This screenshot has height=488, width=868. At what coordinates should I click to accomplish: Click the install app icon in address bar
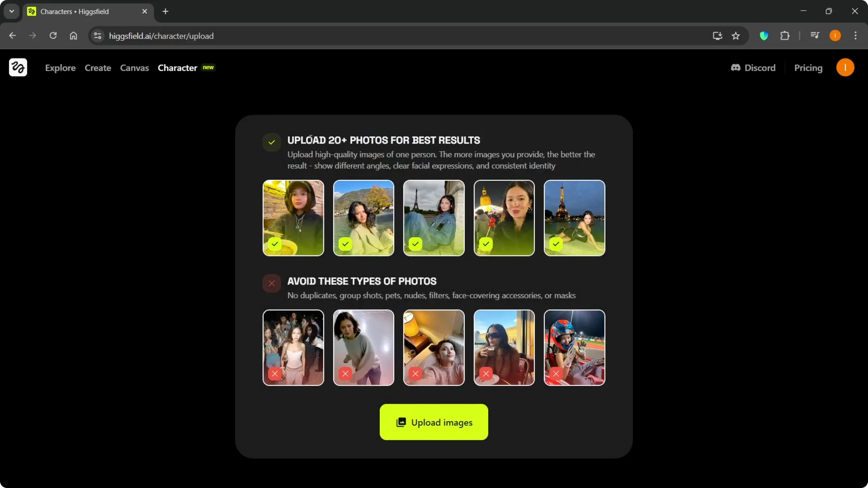[717, 36]
